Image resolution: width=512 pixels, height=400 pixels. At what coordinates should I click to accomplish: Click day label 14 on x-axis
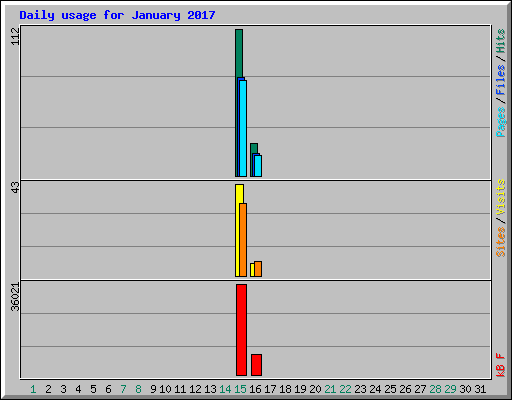point(225,389)
